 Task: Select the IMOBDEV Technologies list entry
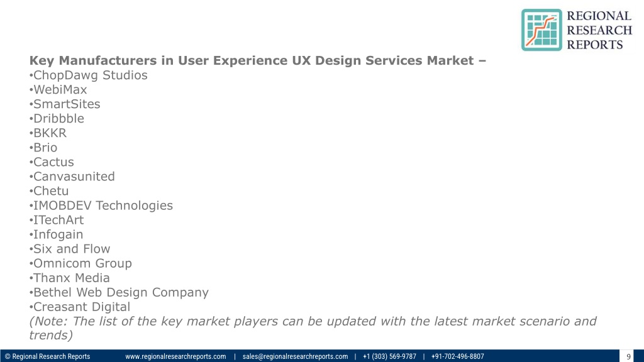pyautogui.click(x=101, y=206)
